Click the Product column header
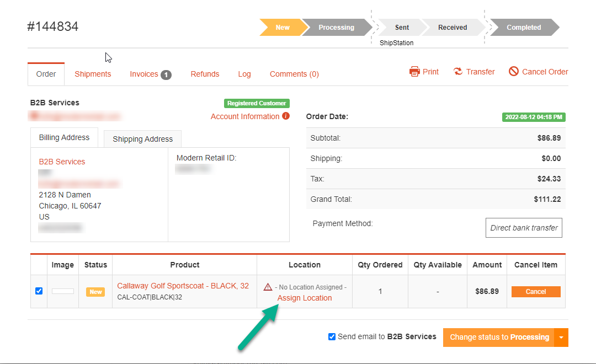 point(185,265)
